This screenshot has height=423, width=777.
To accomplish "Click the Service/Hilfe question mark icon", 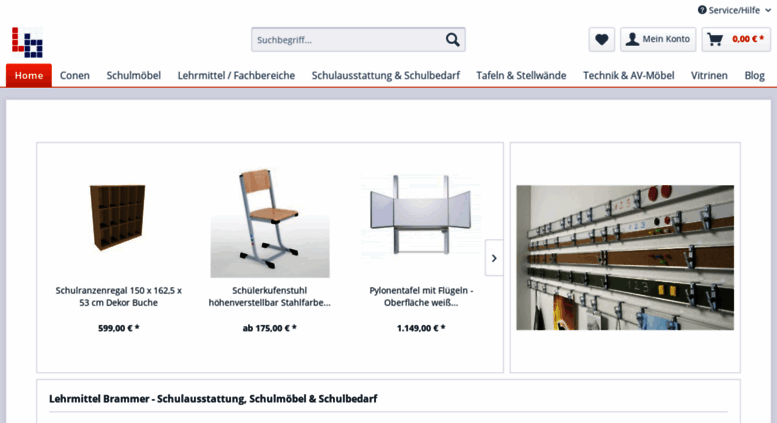I will click(x=702, y=10).
